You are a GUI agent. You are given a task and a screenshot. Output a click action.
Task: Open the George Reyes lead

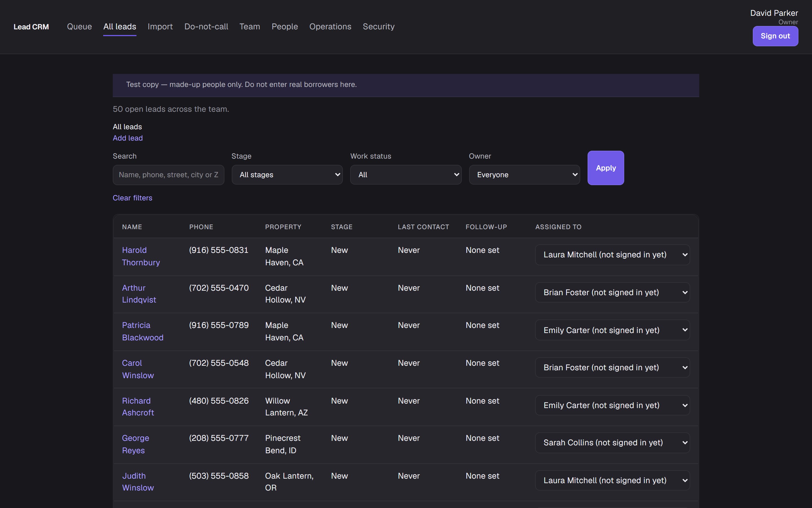click(x=136, y=444)
